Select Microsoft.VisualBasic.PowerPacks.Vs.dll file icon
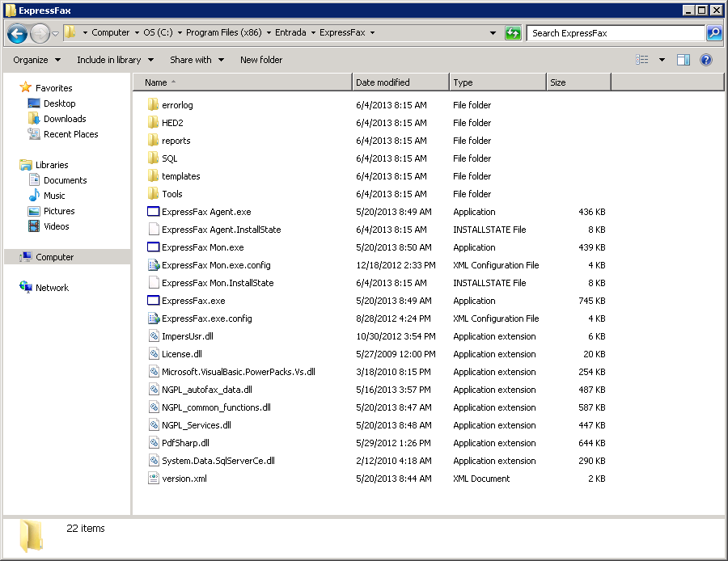 153,372
